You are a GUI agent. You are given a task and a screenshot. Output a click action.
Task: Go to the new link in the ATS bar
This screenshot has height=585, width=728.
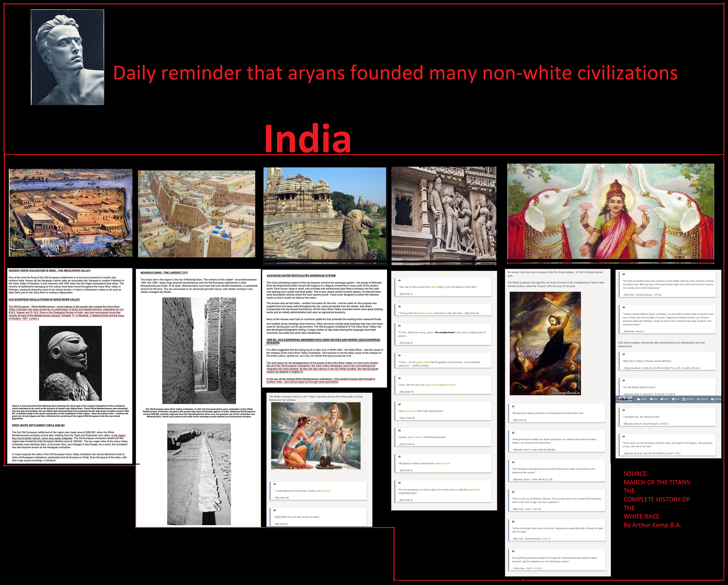(664, 399)
